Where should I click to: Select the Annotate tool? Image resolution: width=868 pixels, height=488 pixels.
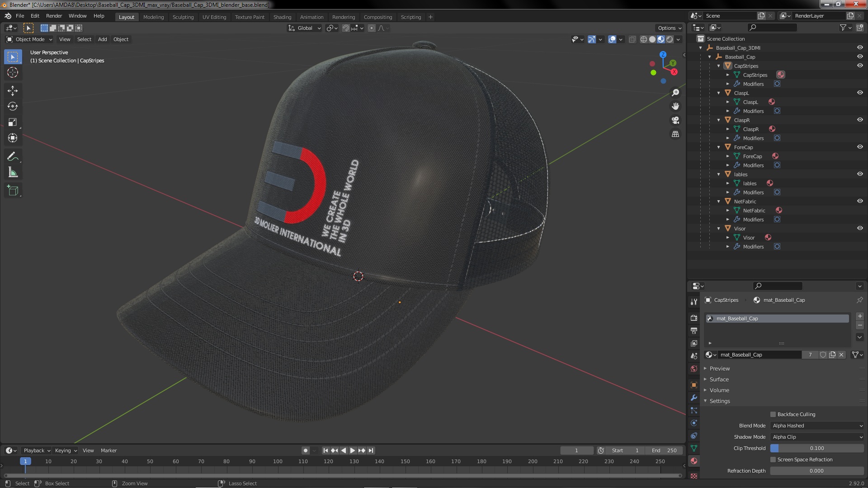point(13,157)
